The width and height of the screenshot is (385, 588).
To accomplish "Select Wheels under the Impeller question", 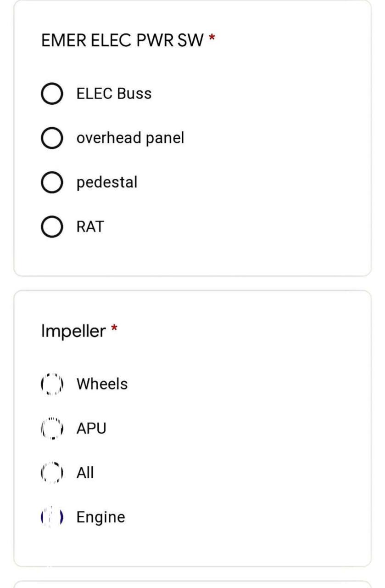I will 52,384.
